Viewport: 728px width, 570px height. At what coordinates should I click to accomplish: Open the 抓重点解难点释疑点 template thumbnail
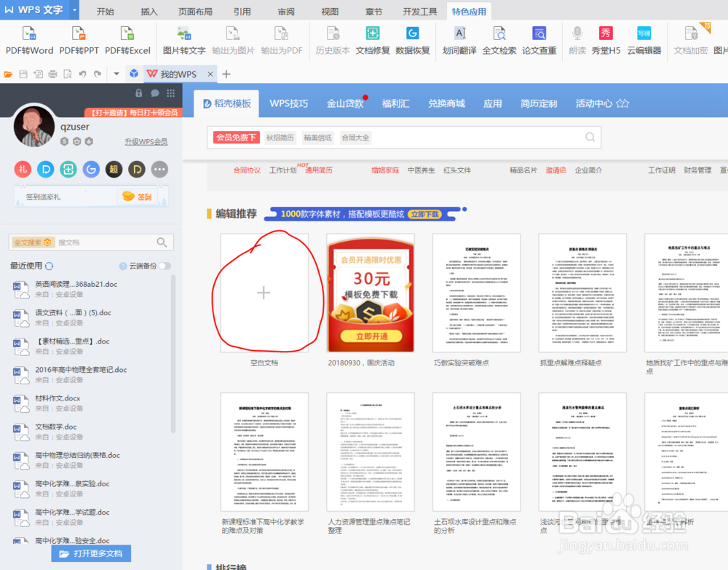pos(582,293)
